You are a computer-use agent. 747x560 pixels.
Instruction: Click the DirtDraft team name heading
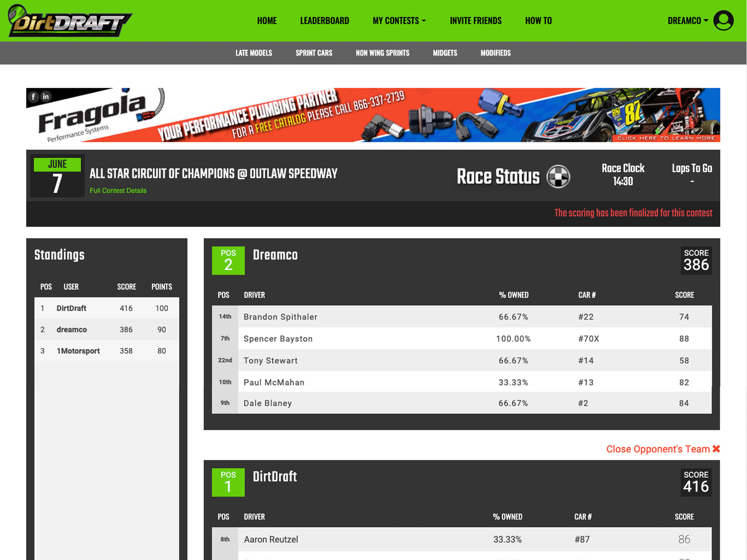(x=275, y=477)
